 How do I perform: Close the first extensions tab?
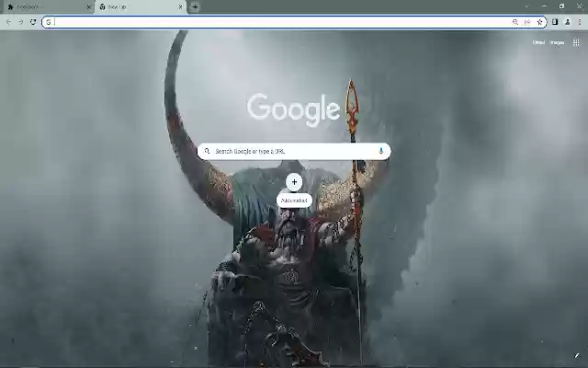[88, 6]
